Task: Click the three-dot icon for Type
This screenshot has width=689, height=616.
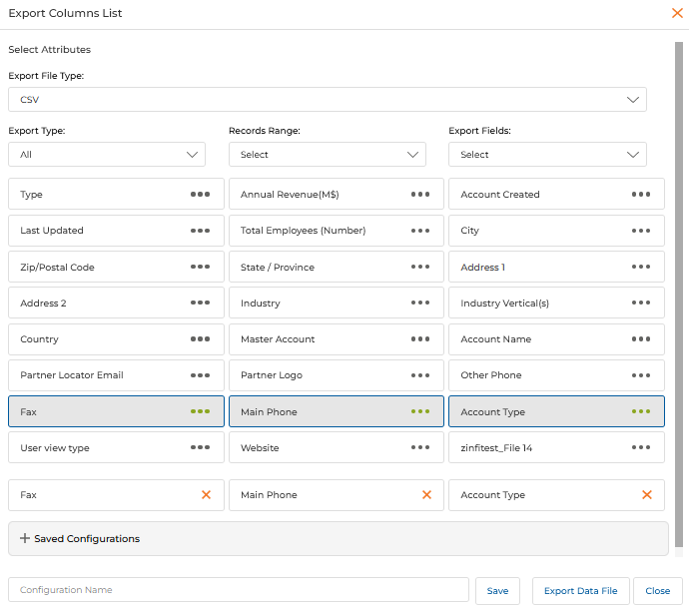Action: 200,195
